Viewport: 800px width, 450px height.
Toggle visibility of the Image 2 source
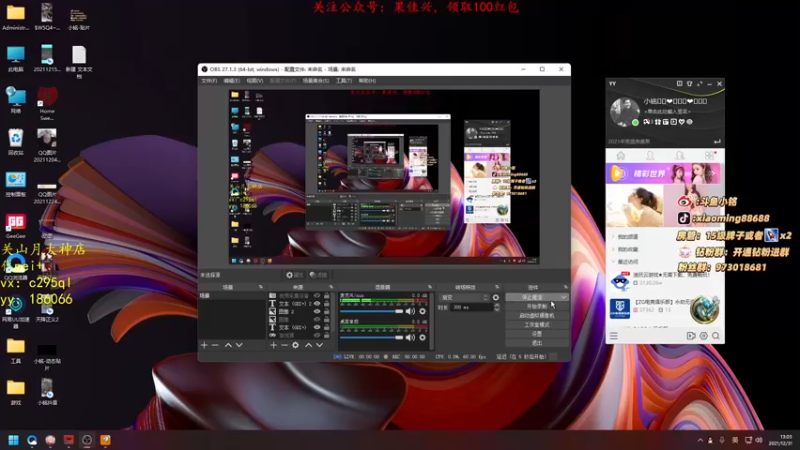(x=317, y=311)
